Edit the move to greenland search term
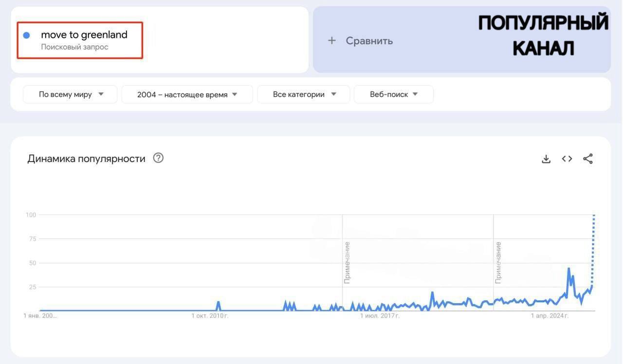The height and width of the screenshot is (364, 623). (x=84, y=35)
